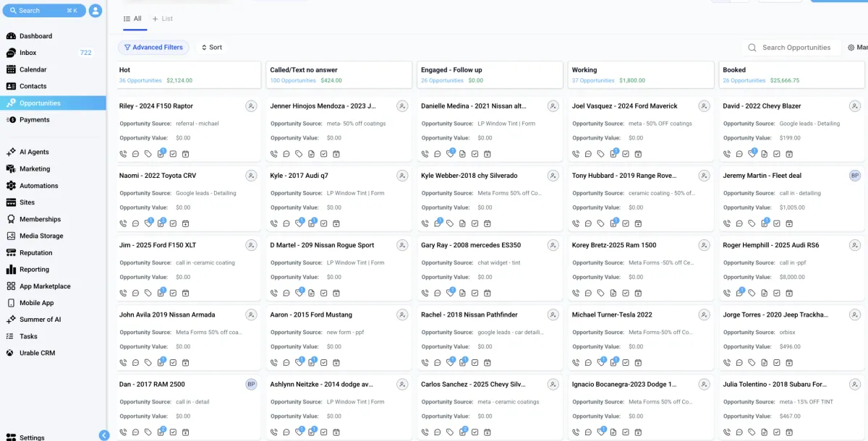Open appointment icon on Korey Bretz Ram card
Viewport: 868px width, 441px height.
[x=639, y=293]
